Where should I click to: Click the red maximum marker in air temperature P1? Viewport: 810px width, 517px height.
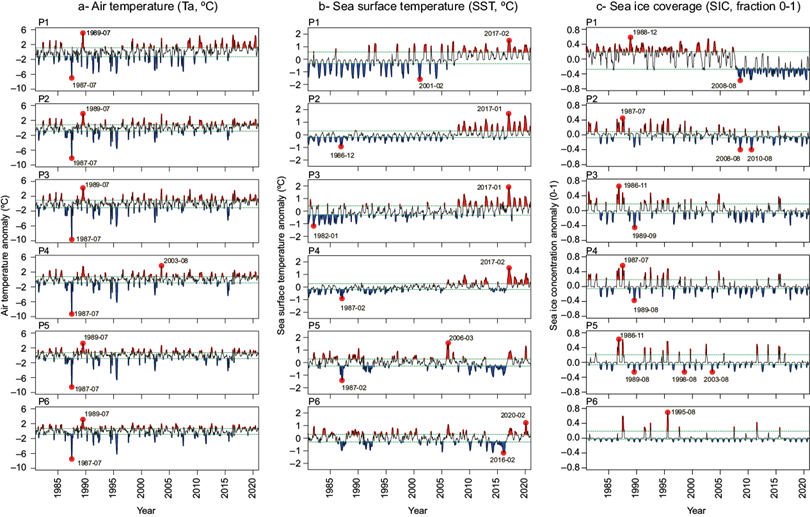click(x=83, y=34)
